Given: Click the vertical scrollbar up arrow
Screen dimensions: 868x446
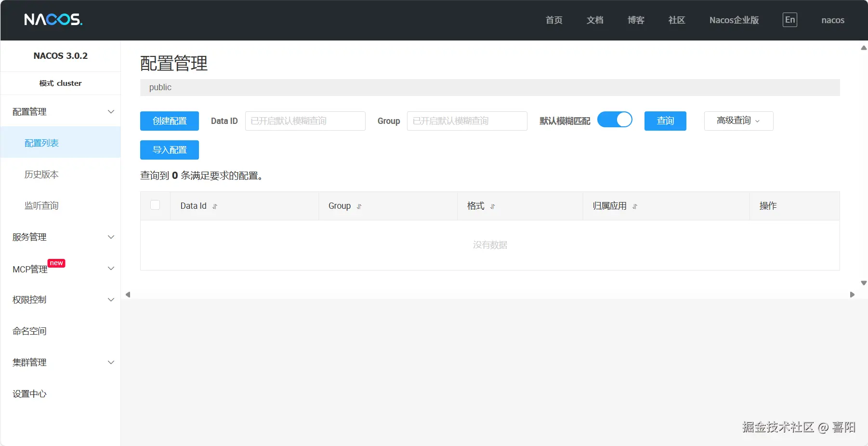Looking at the screenshot, I should coord(864,48).
